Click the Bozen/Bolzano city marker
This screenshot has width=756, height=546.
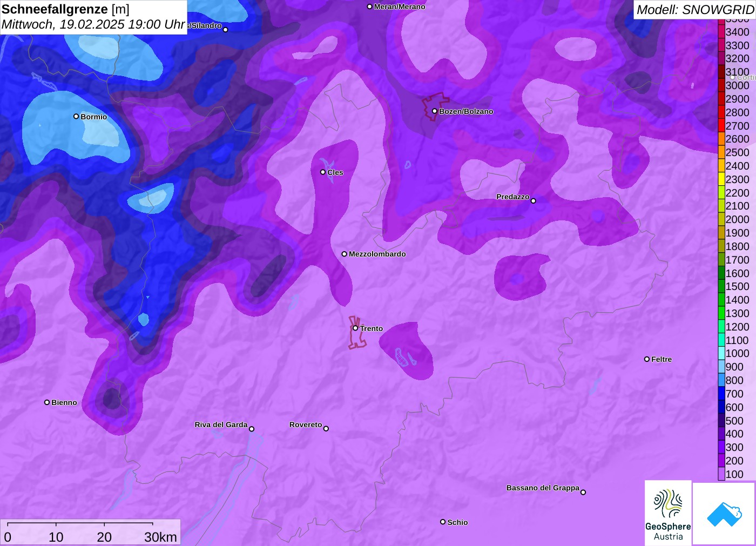point(435,111)
